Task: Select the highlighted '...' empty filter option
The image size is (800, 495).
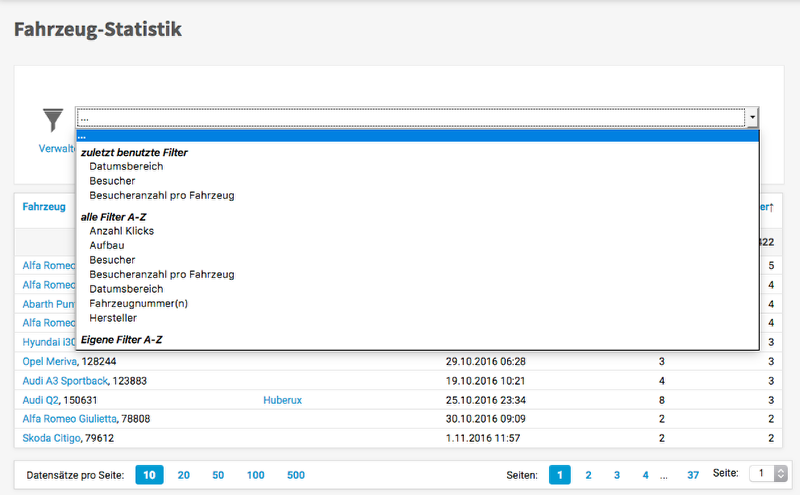Action: (417, 136)
